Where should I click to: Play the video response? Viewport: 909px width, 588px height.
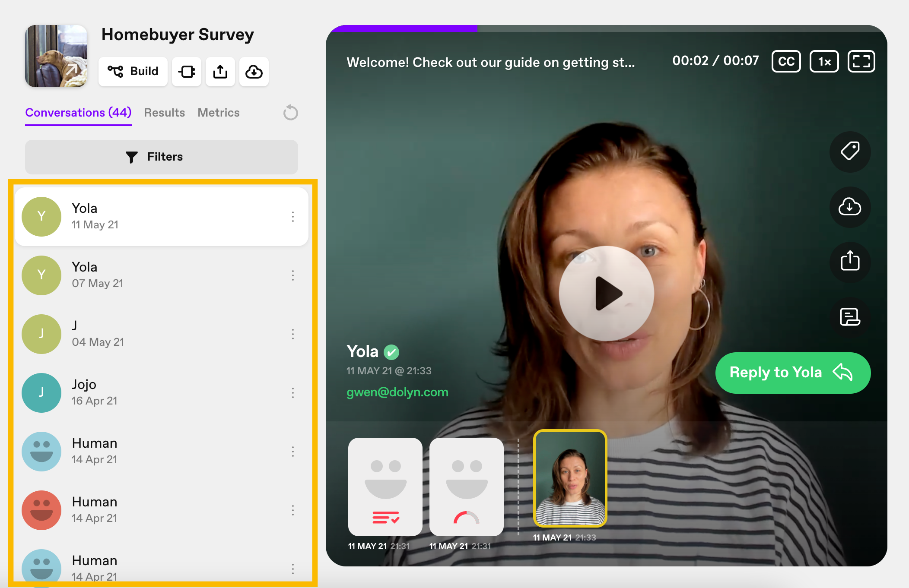pos(607,294)
